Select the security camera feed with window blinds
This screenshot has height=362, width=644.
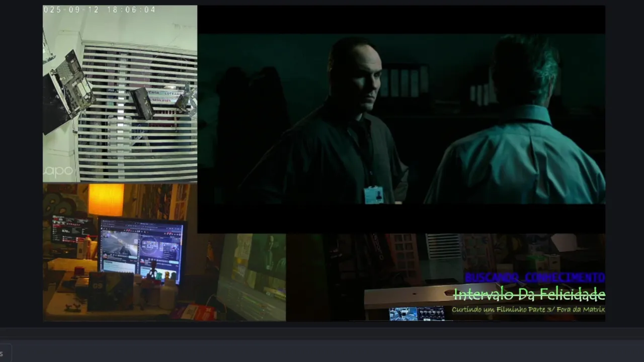click(120, 94)
